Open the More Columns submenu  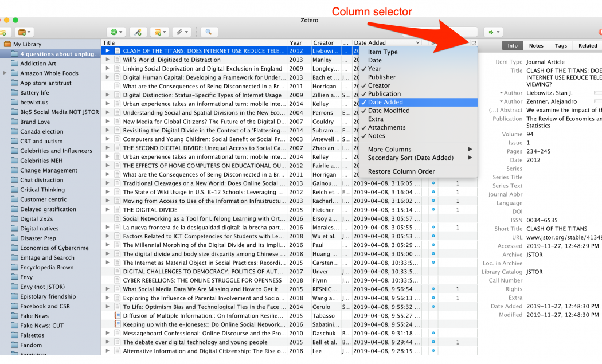[418, 150]
